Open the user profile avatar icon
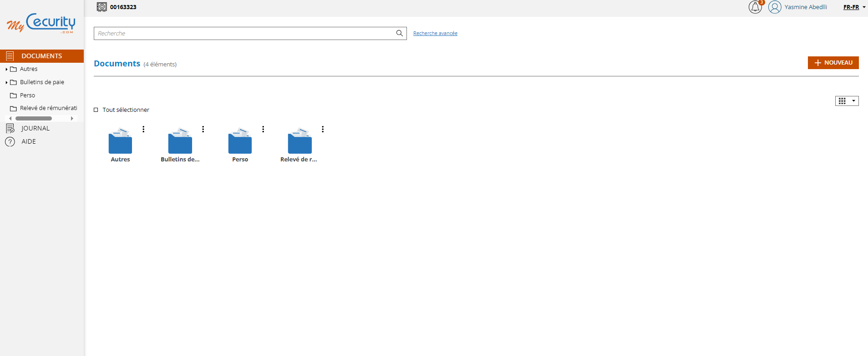Screen dimensions: 868x356 pos(775,7)
